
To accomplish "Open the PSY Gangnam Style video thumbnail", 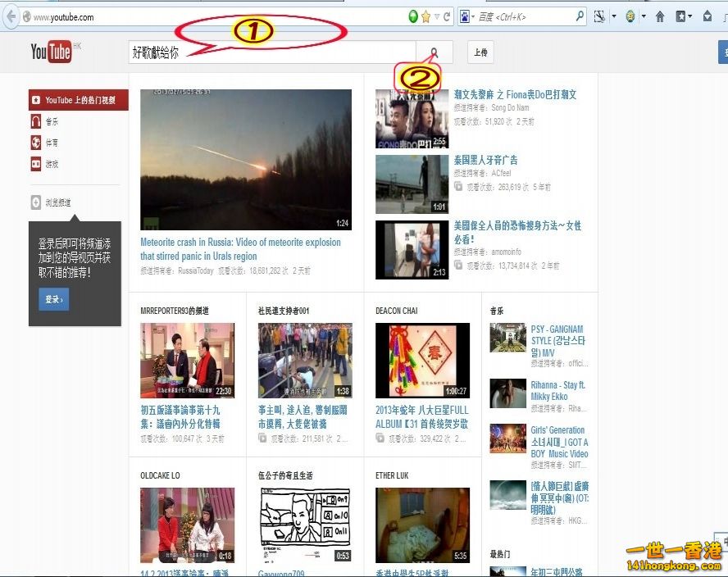I will 507,338.
